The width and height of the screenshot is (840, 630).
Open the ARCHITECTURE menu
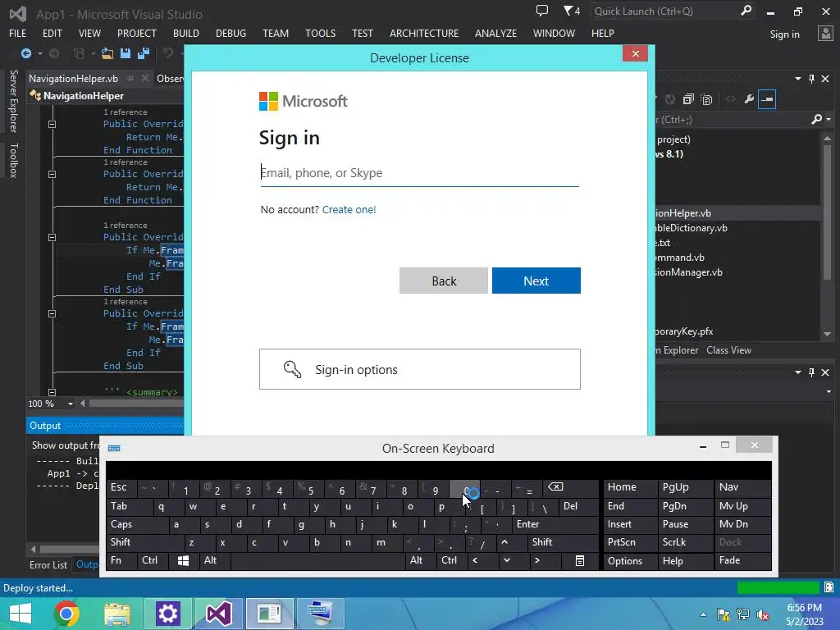[424, 33]
